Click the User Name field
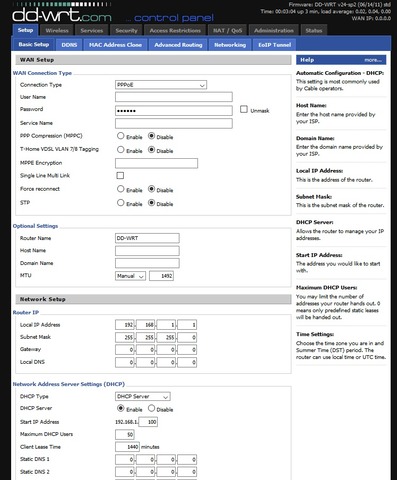 (174, 97)
